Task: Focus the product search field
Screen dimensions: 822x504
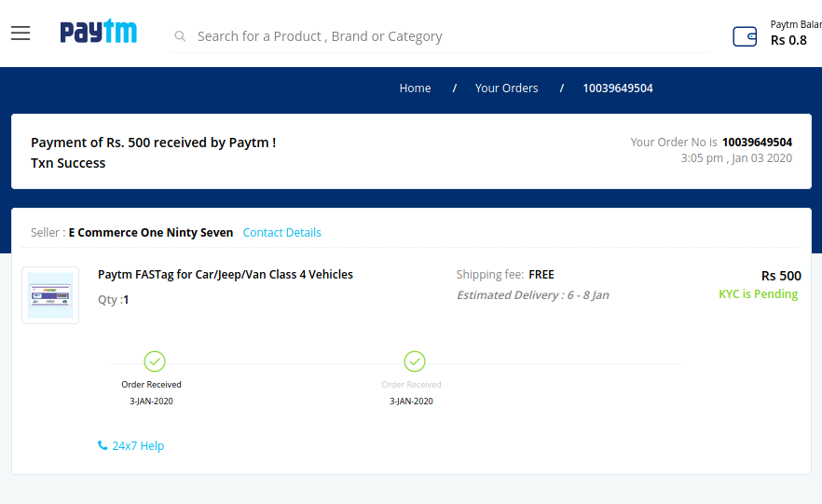Action: click(x=440, y=36)
